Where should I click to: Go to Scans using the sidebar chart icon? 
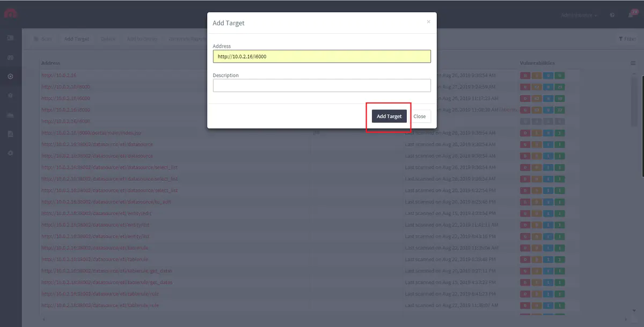pos(10,115)
